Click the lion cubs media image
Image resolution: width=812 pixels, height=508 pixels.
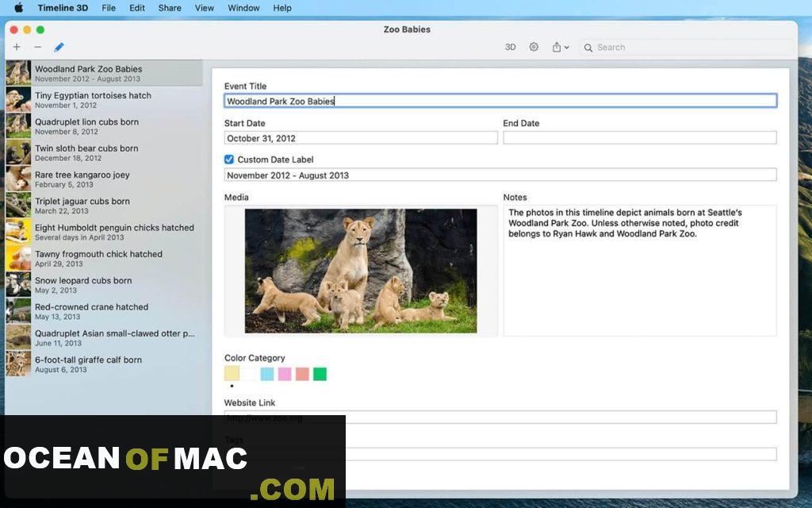[x=361, y=271]
